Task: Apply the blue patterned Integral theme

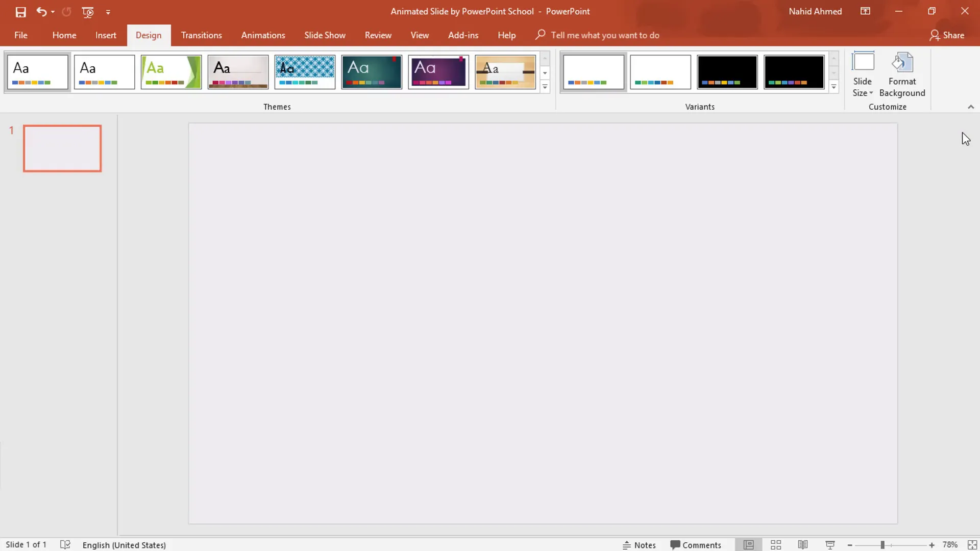Action: [305, 72]
